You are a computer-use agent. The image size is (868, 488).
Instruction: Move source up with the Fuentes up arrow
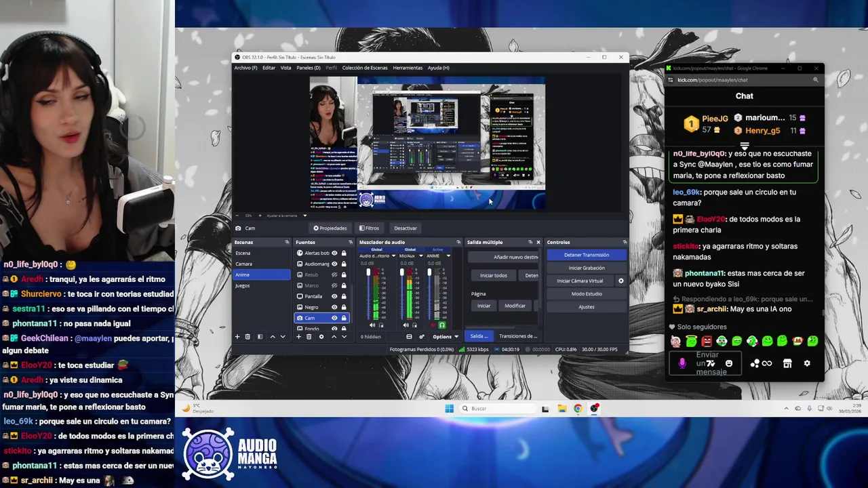pos(334,337)
